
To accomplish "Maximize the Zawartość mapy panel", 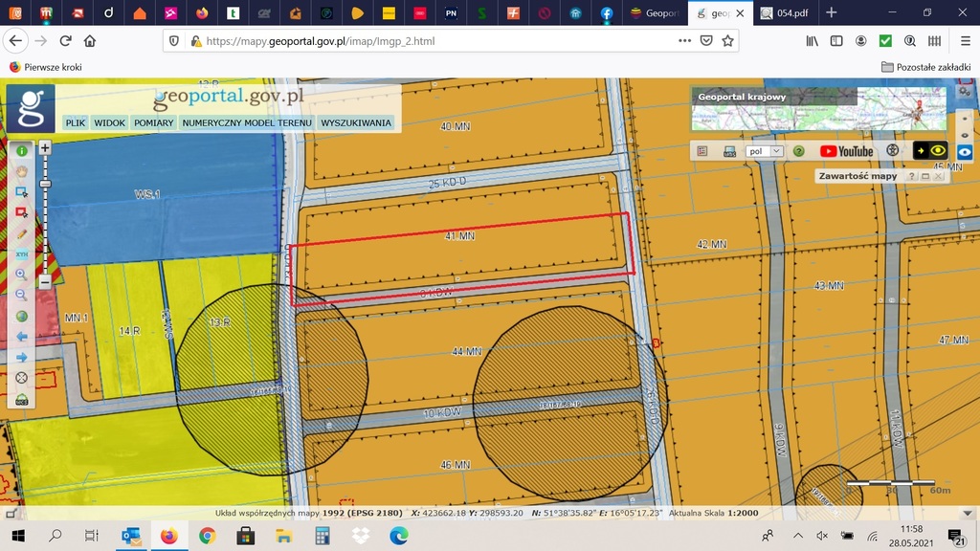I will tap(925, 177).
